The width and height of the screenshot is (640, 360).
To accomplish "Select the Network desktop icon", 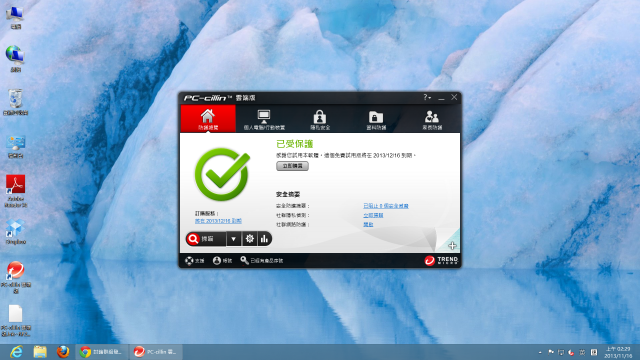I will pos(15,59).
